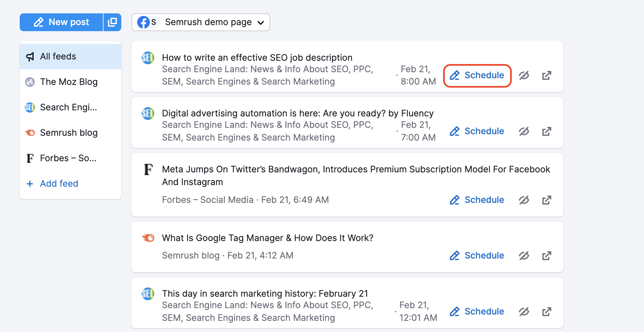Open Google Tag Manager article external link
The width and height of the screenshot is (644, 332).
tap(547, 256)
